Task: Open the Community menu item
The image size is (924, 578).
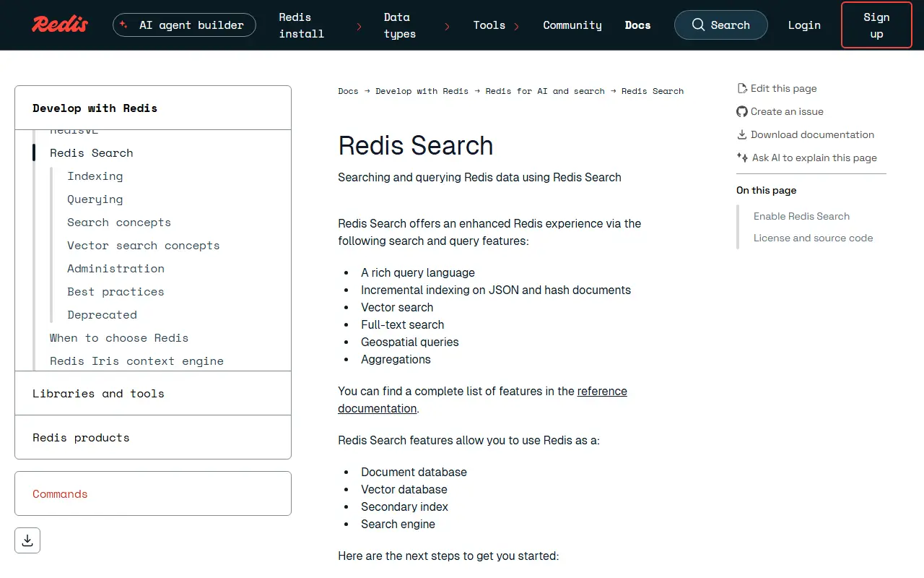Action: pyautogui.click(x=572, y=25)
